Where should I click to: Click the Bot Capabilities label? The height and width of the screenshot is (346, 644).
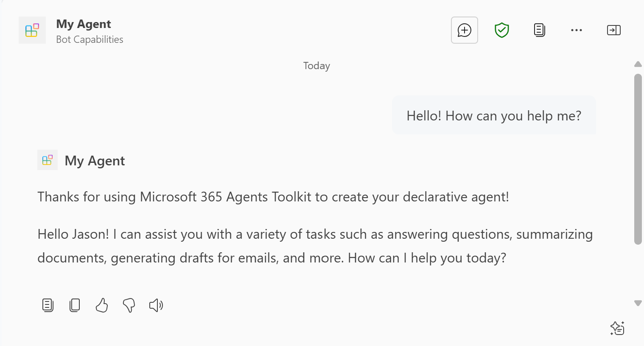tap(90, 39)
